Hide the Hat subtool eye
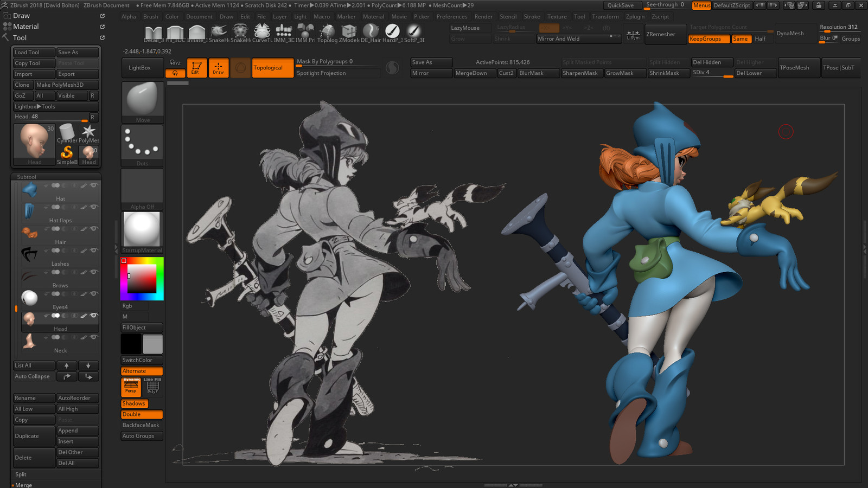 [94, 185]
